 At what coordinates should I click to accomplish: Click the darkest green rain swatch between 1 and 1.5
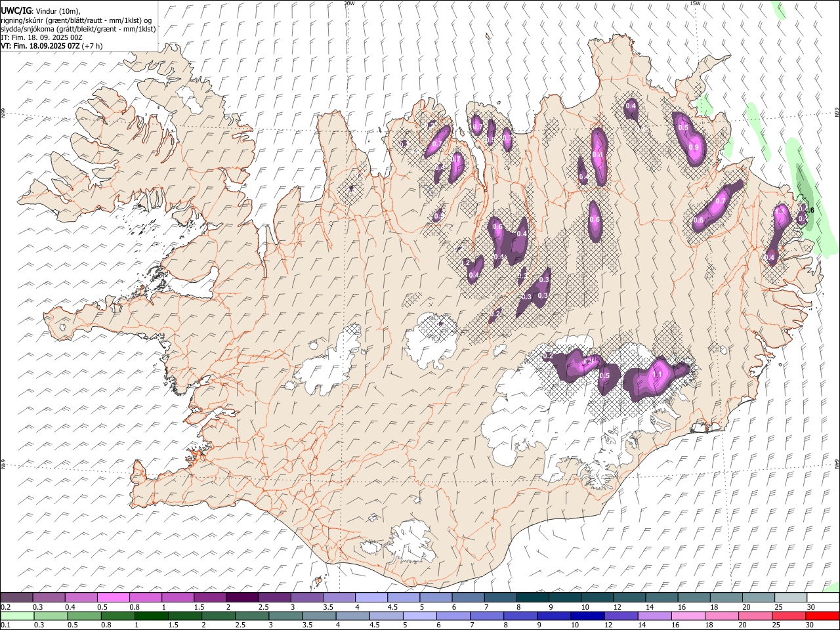tap(152, 616)
